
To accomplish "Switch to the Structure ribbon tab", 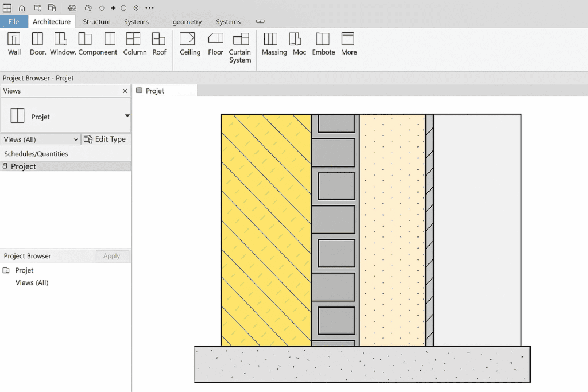I will [x=96, y=22].
